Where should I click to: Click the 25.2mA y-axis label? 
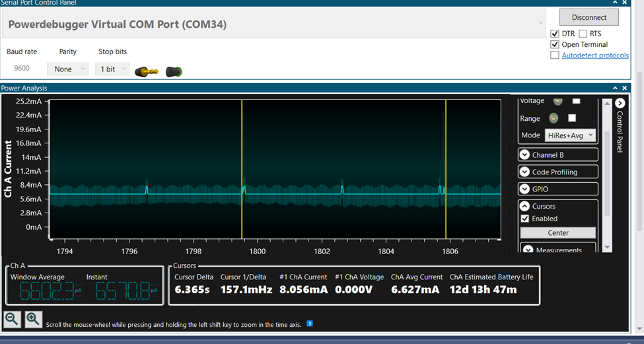point(29,102)
